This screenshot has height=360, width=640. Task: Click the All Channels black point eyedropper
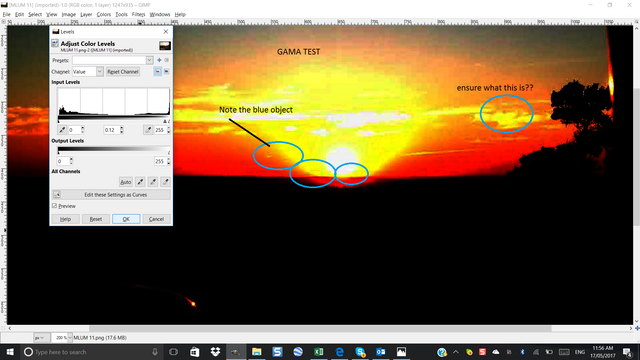[x=140, y=182]
